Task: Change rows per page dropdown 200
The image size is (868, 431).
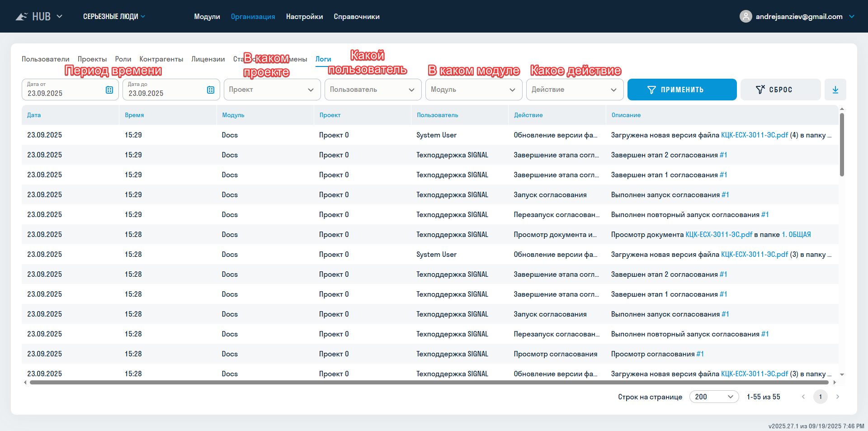Action: click(713, 397)
